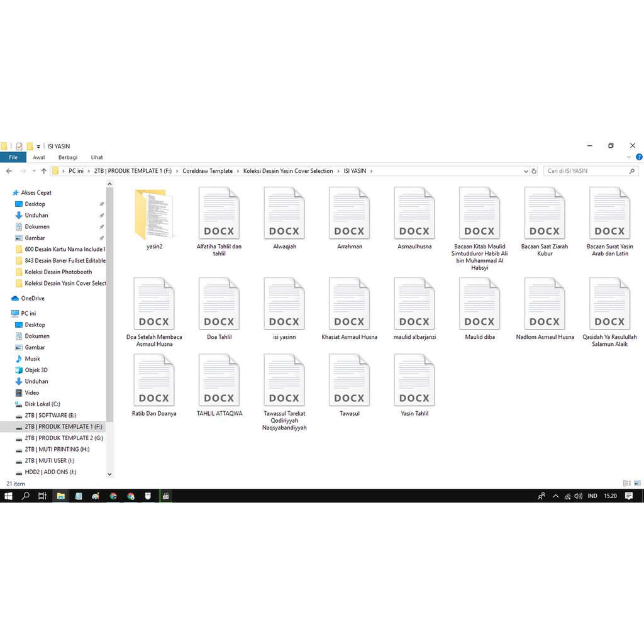Click the blue help question mark icon
Screen dimensions: 644x644
639,158
